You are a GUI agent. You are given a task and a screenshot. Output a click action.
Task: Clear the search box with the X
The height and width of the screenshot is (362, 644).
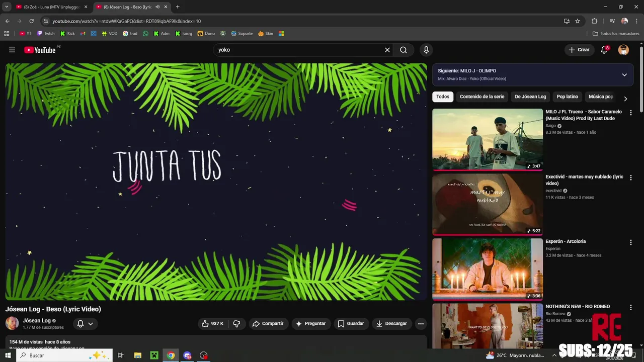(x=387, y=50)
